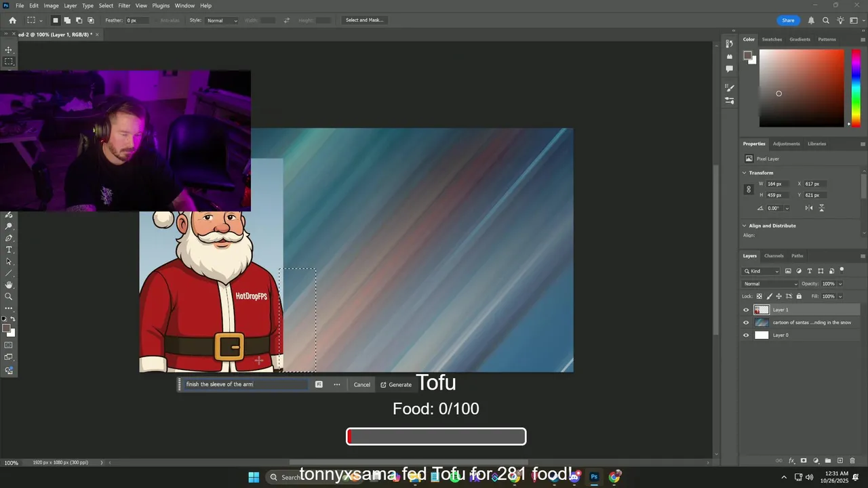
Task: Flip horizontal in Transform section
Action: [x=809, y=208]
